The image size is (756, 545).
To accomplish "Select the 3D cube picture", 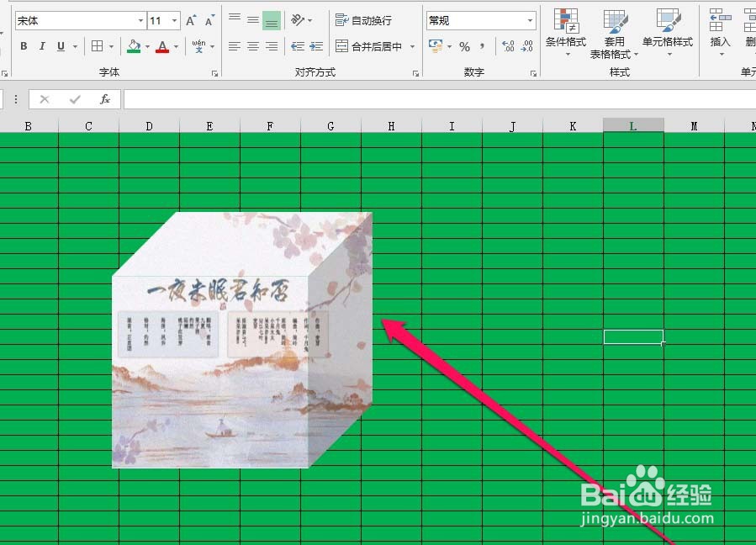I will (242, 340).
